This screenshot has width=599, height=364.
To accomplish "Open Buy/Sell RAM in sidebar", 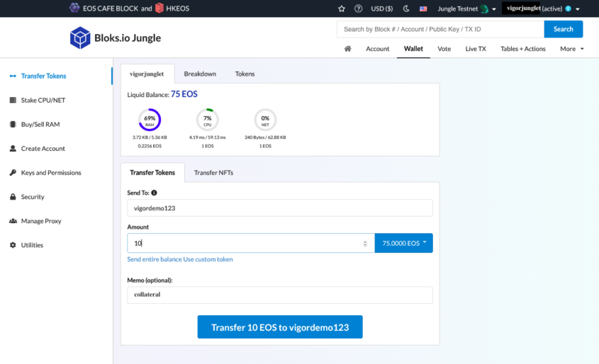I will click(x=40, y=124).
